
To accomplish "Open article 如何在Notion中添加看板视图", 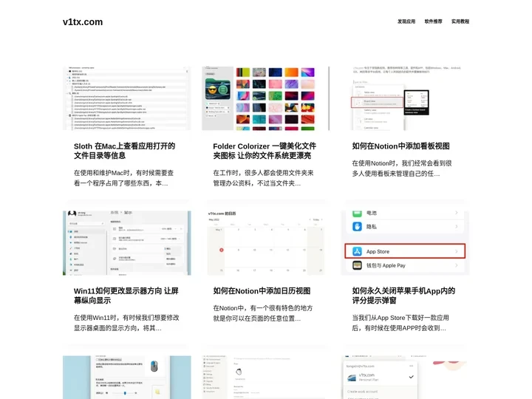I will coord(401,146).
